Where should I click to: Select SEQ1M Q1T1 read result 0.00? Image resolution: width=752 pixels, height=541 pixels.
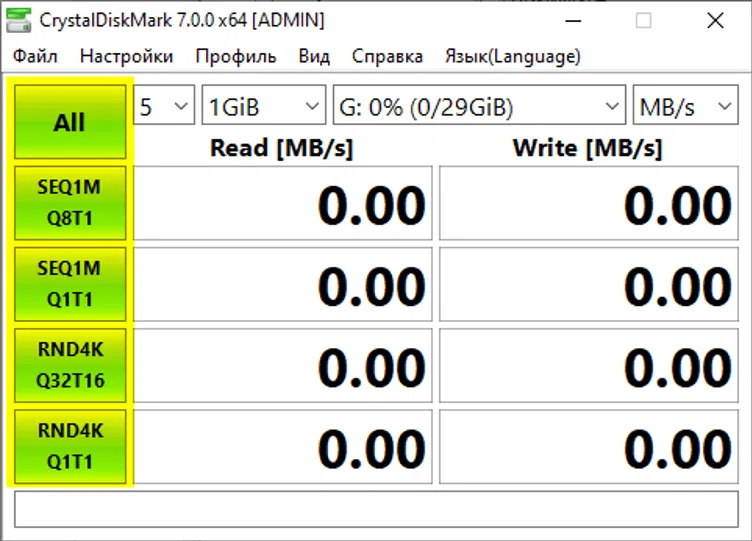(283, 284)
